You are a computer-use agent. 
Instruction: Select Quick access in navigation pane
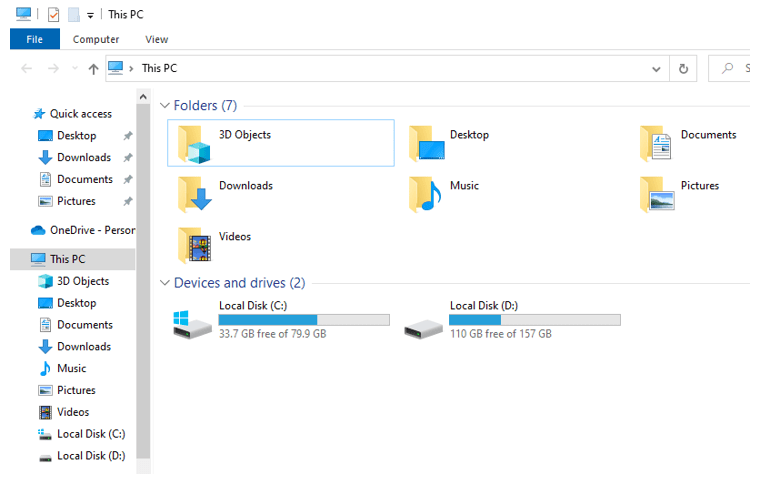tap(80, 114)
